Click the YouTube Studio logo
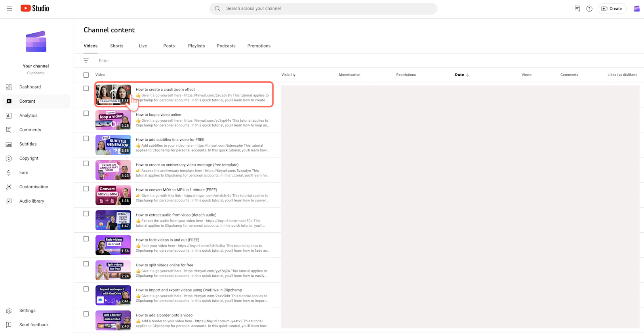Viewport: 644px width, 333px height. [x=35, y=8]
